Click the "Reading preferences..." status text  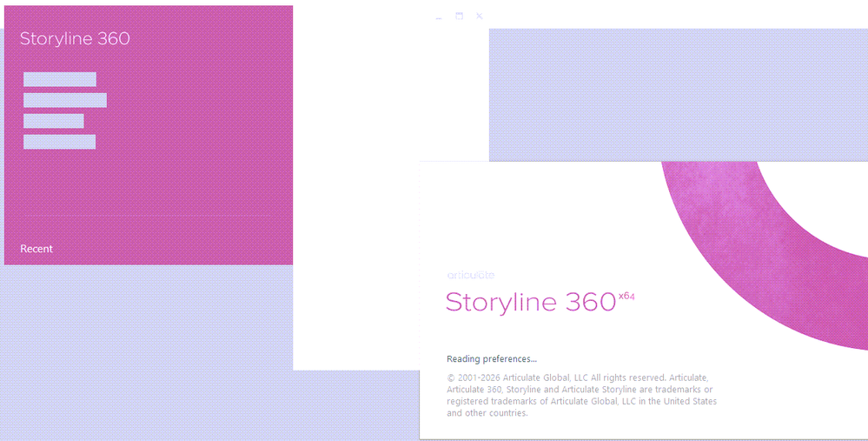click(x=492, y=359)
